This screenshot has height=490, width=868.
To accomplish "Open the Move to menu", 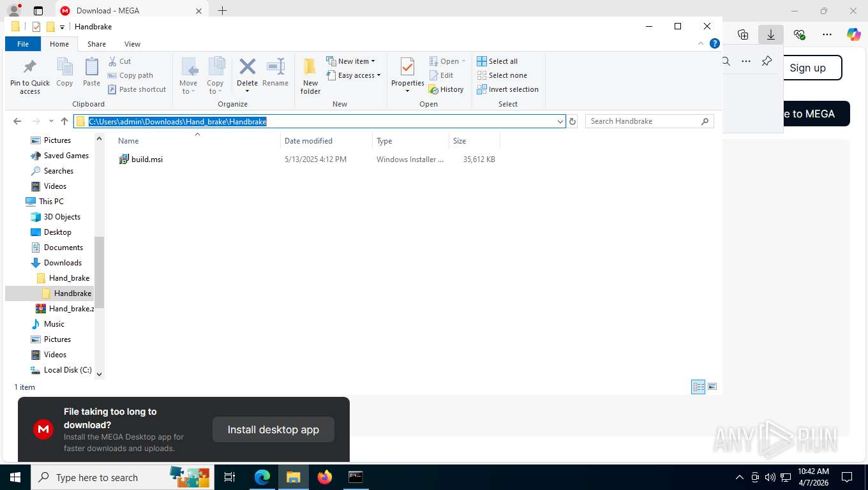I will [x=188, y=76].
